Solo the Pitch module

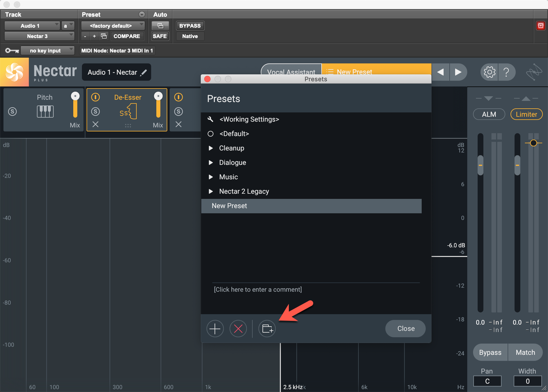coord(12,112)
